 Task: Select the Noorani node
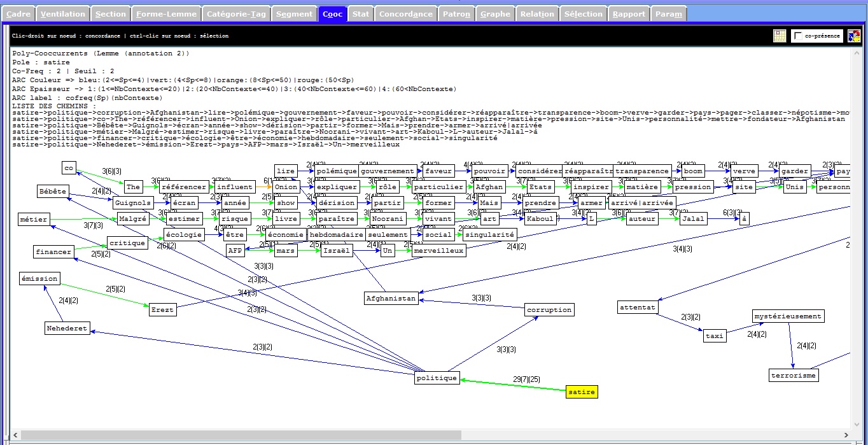pos(388,219)
